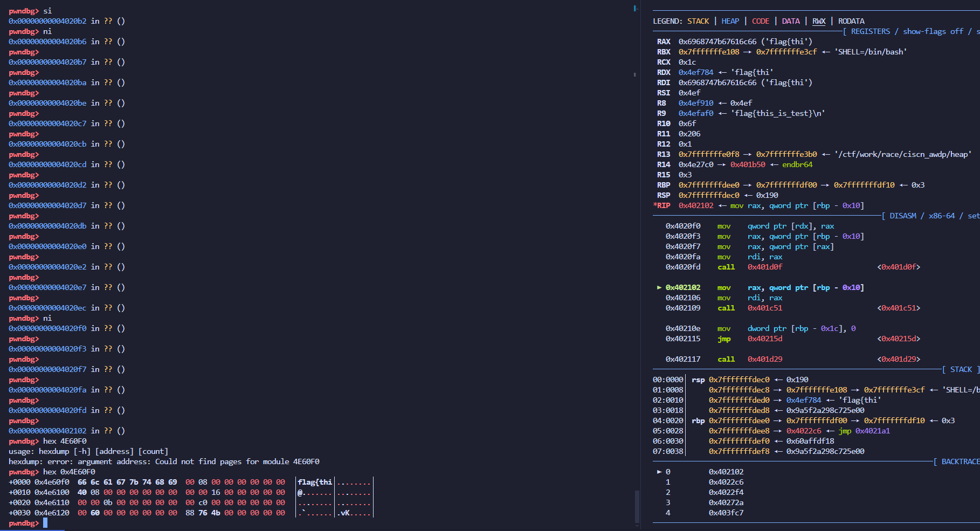Click the R9 register label
This screenshot has width=980, height=531.
661,113
